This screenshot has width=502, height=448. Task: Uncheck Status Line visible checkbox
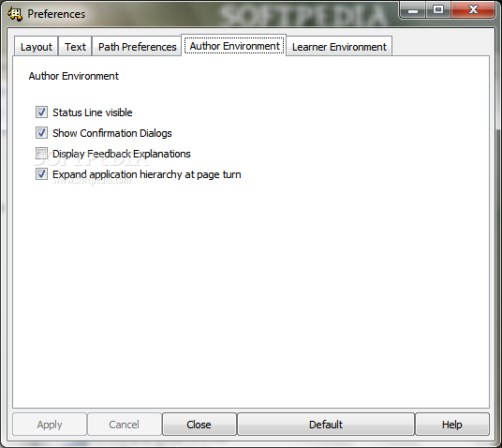point(41,112)
